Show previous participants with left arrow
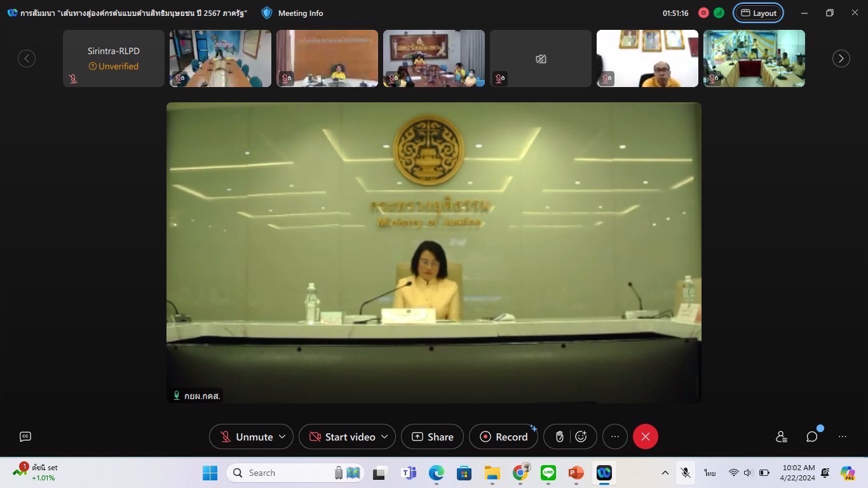 27,58
